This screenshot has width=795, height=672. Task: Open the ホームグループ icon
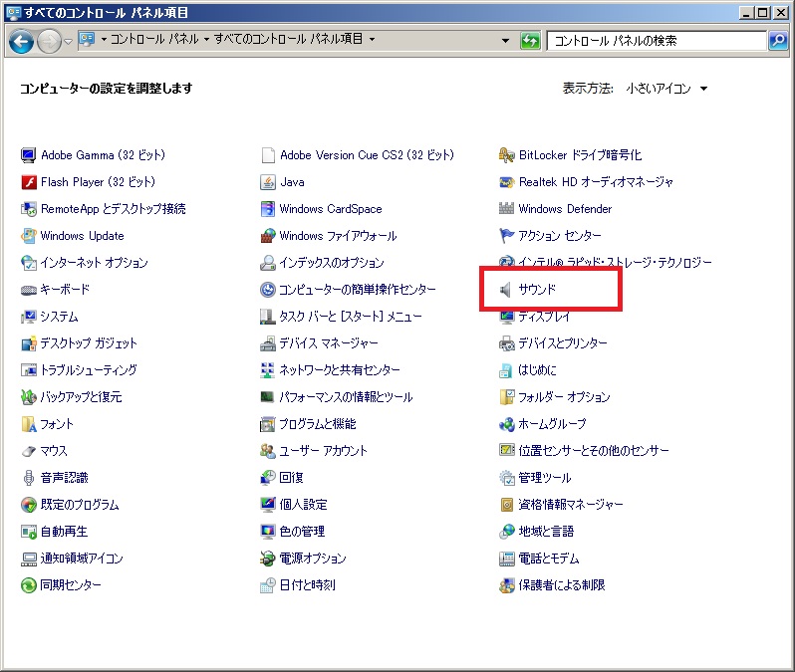pos(506,424)
